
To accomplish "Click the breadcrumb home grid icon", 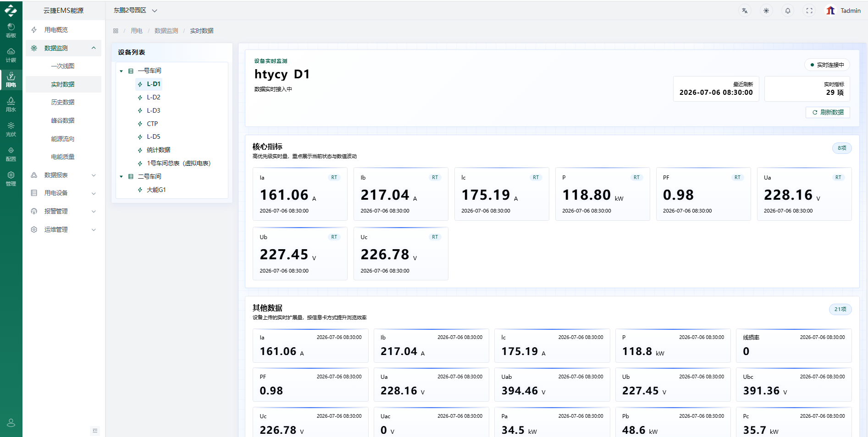I will click(x=116, y=31).
